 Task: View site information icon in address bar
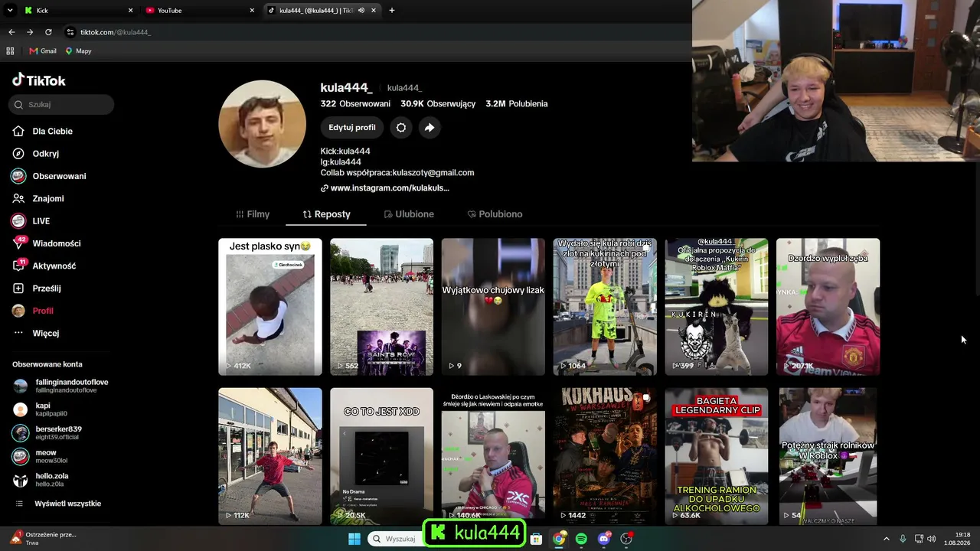70,32
